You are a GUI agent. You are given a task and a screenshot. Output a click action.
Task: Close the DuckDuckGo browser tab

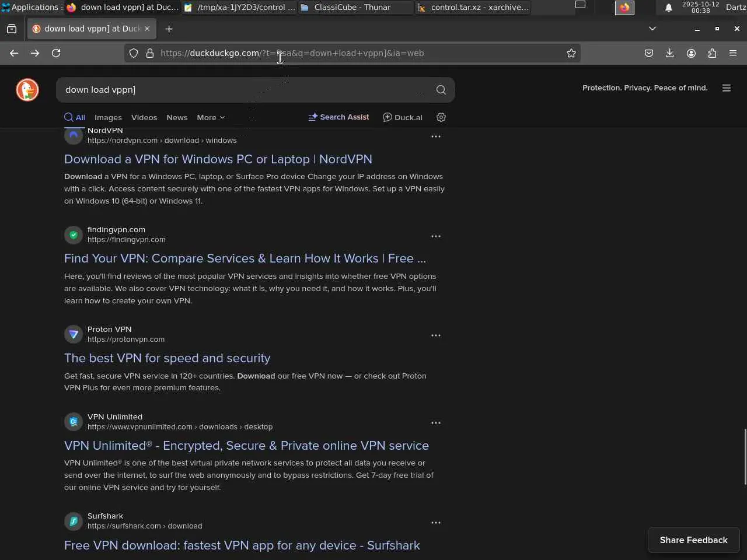[x=147, y=29]
